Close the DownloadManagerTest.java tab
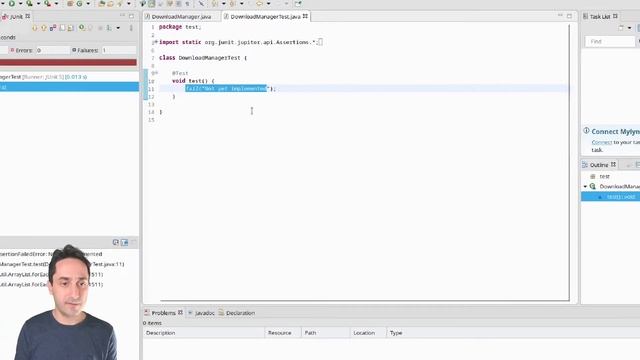This screenshot has height=360, width=640. [x=305, y=16]
